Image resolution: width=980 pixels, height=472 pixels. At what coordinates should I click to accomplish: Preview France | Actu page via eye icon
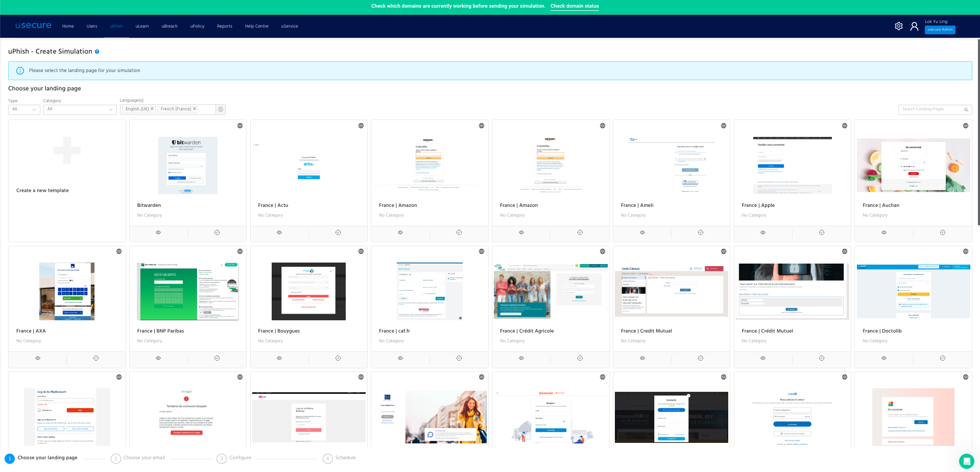pyautogui.click(x=279, y=232)
